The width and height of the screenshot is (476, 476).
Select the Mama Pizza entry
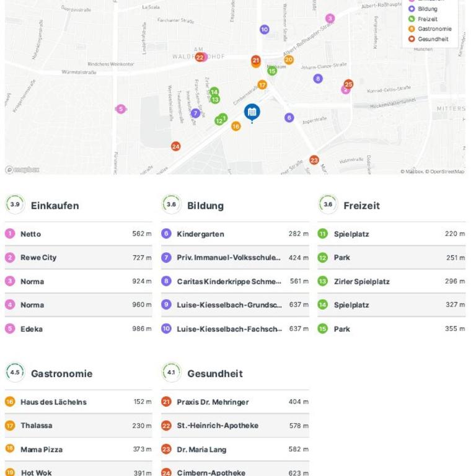(x=78, y=449)
